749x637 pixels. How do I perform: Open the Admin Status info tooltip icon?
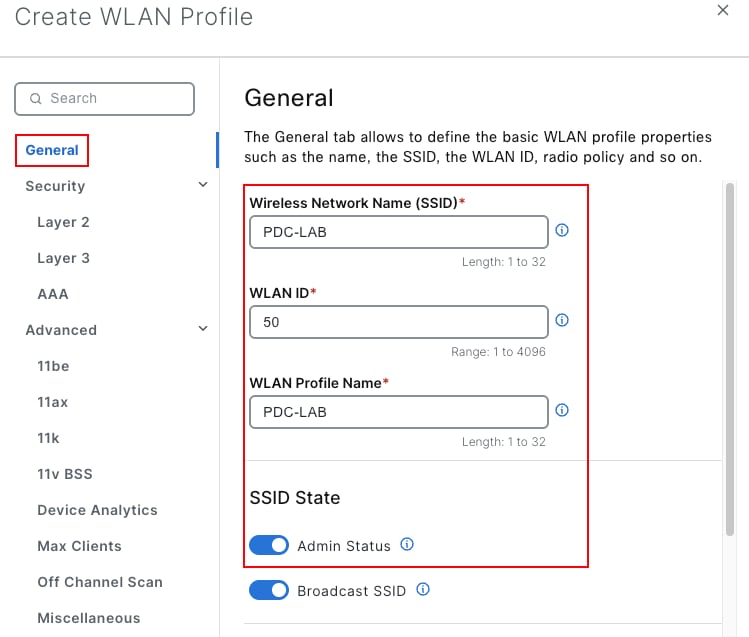click(x=407, y=544)
